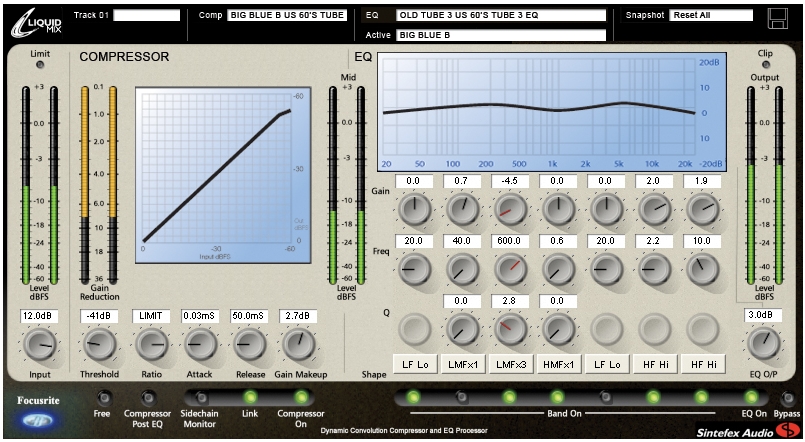Click the frequency knob under value 40.0

pyautogui.click(x=463, y=269)
